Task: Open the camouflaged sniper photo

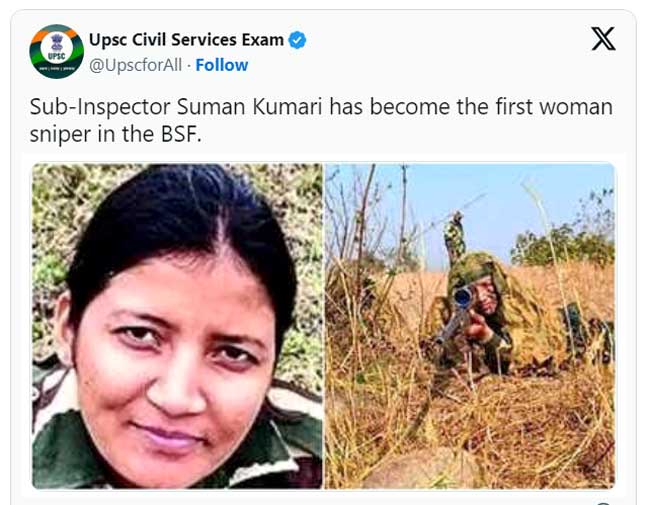Action: (x=470, y=326)
